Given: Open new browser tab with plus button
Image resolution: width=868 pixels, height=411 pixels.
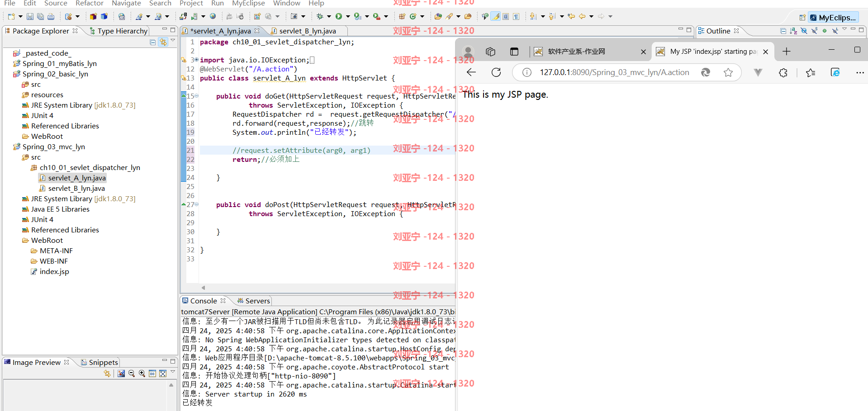Looking at the screenshot, I should pos(787,52).
